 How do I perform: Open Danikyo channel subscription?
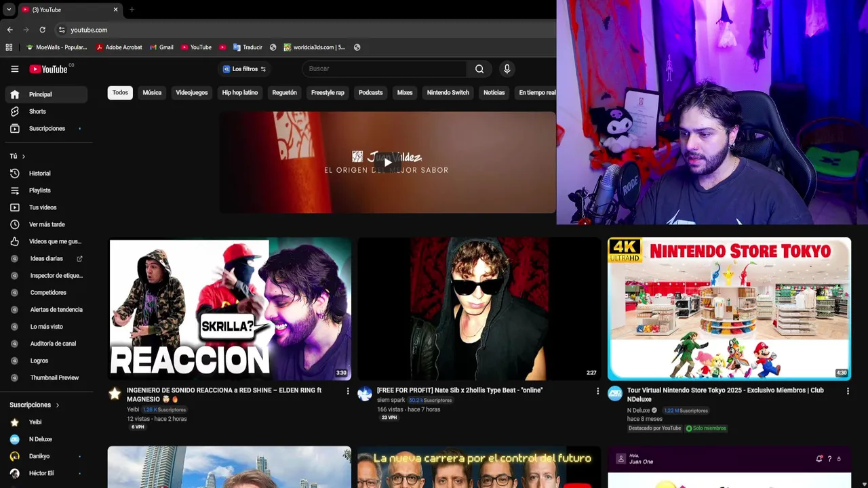[x=46, y=456]
